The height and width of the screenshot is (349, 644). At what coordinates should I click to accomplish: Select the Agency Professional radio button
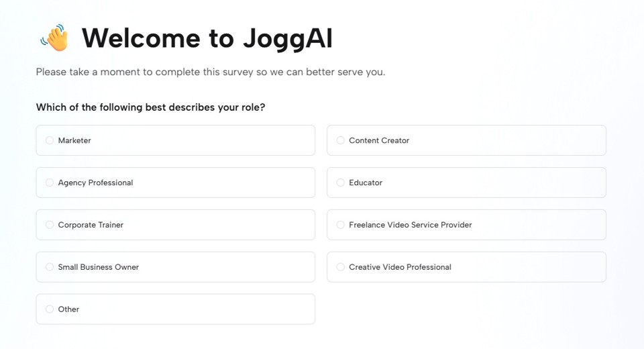50,183
